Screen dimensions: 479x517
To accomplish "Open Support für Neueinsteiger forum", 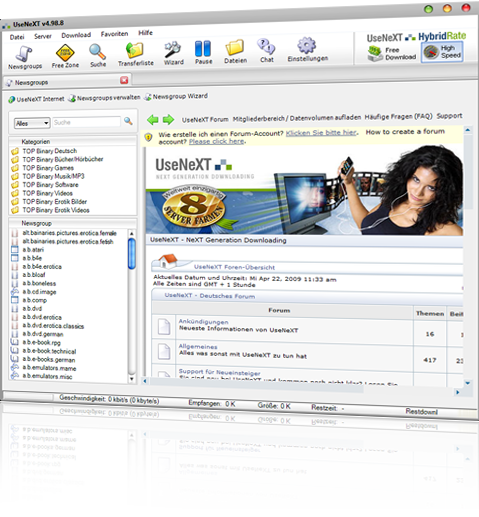I will point(219,372).
